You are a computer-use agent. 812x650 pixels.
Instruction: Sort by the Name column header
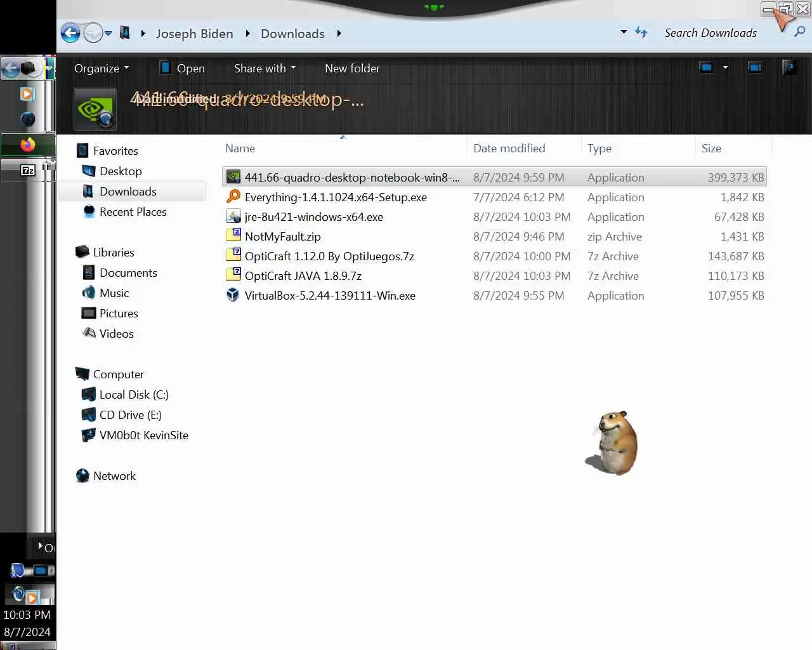(x=343, y=149)
